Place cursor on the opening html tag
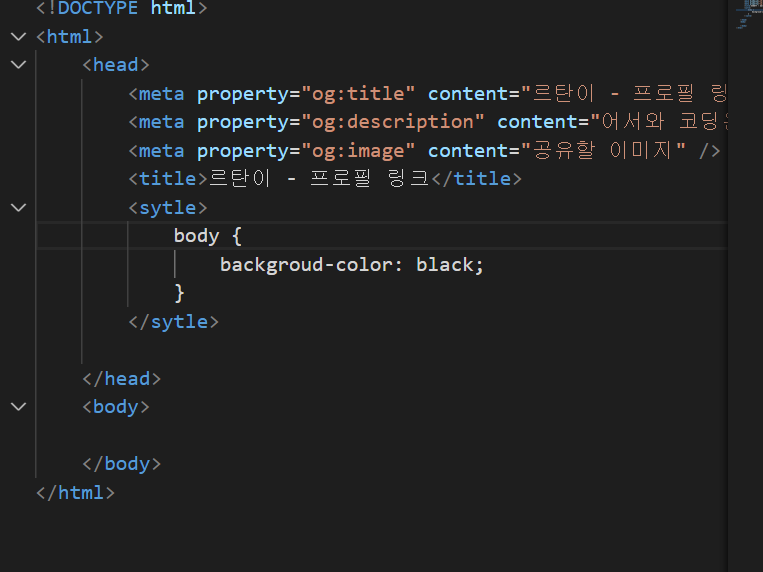763x572 pixels. tap(70, 37)
